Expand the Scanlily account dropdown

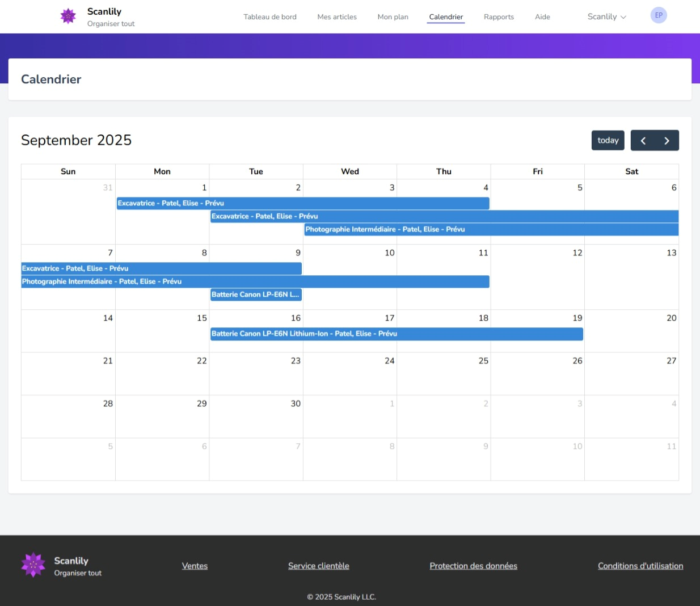tap(606, 16)
